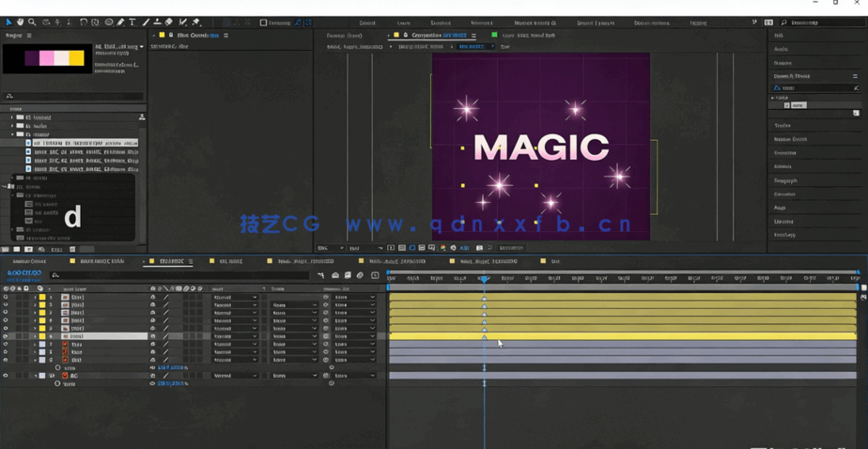Hide the first layer using its eye icon

tap(6, 297)
